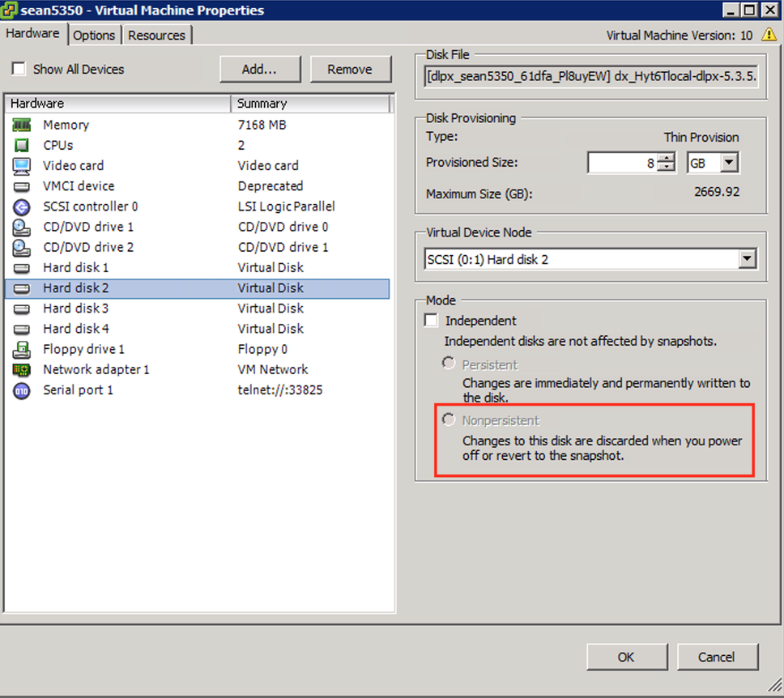
Task: Open the Virtual Device Node dropdown
Action: 748,258
